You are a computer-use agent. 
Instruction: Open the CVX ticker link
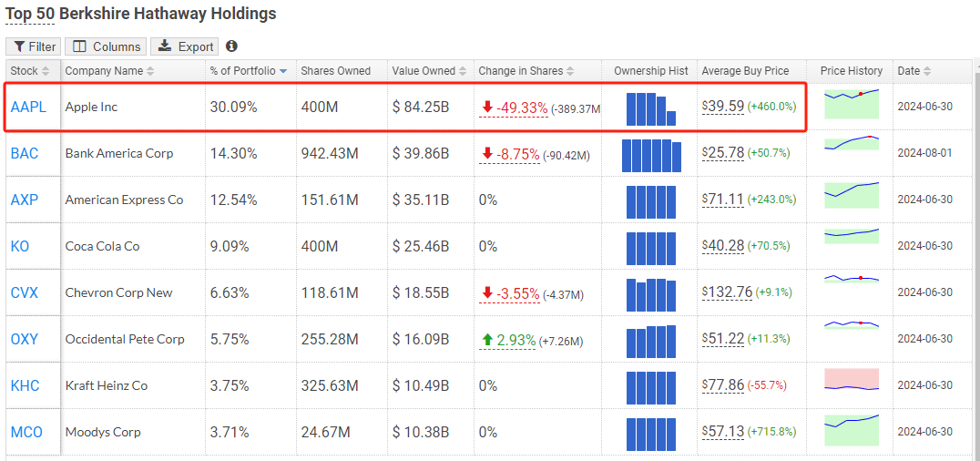25,292
